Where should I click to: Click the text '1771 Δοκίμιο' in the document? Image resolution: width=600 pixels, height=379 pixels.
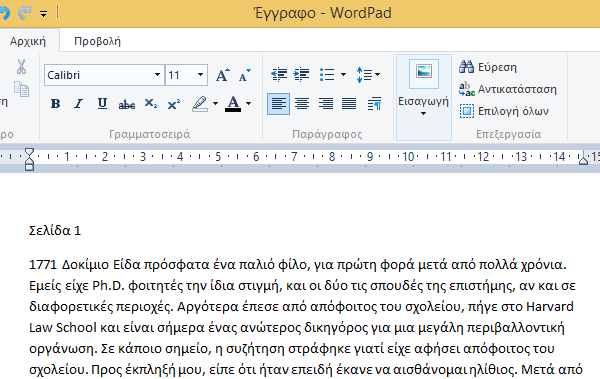click(x=69, y=265)
